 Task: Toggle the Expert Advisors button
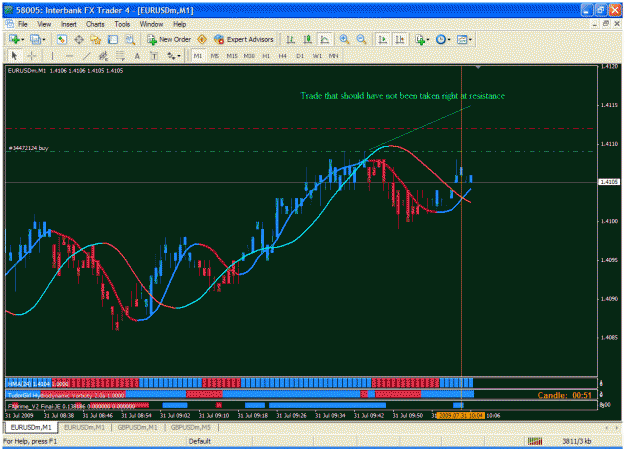[x=244, y=39]
